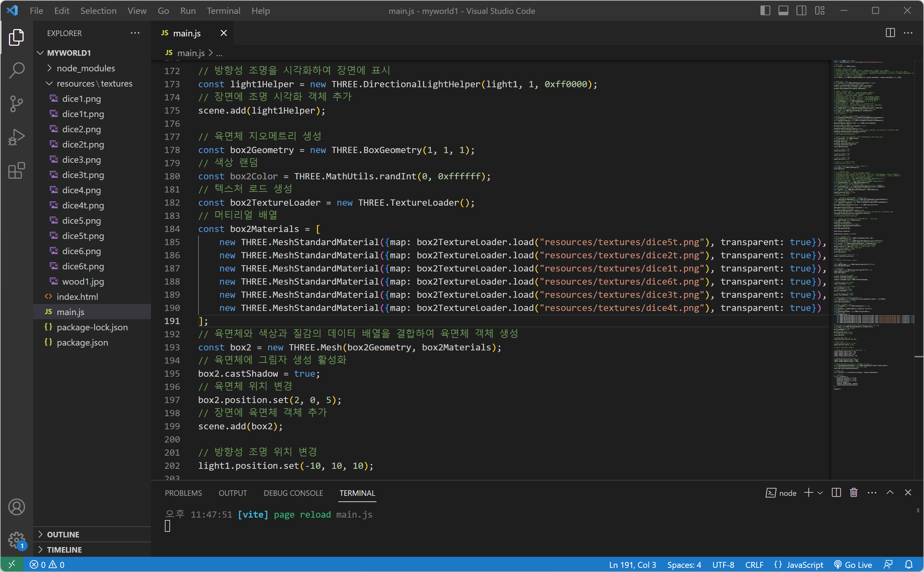Open index.html in the explorer
The width and height of the screenshot is (924, 572).
77,297
